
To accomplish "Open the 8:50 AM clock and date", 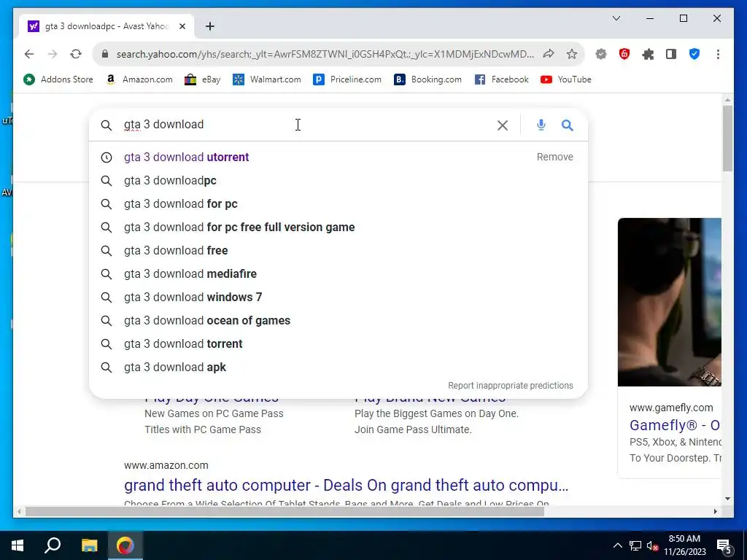I will pos(684,545).
